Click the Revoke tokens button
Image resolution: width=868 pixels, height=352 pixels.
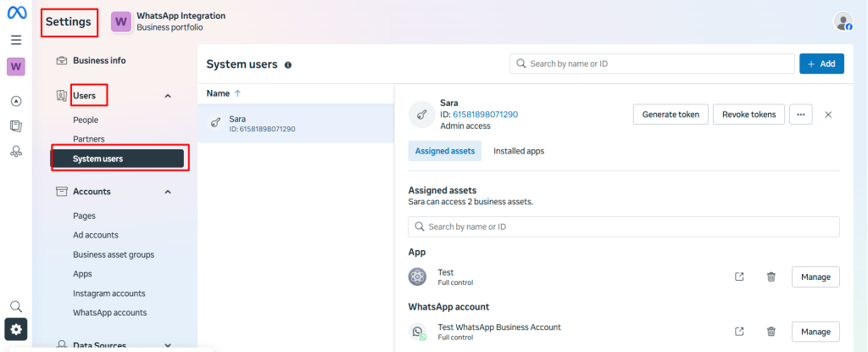coord(748,115)
